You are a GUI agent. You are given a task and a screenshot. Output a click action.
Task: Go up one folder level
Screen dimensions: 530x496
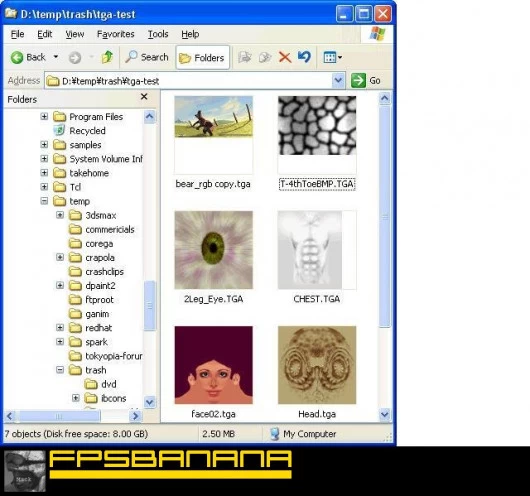(107, 57)
